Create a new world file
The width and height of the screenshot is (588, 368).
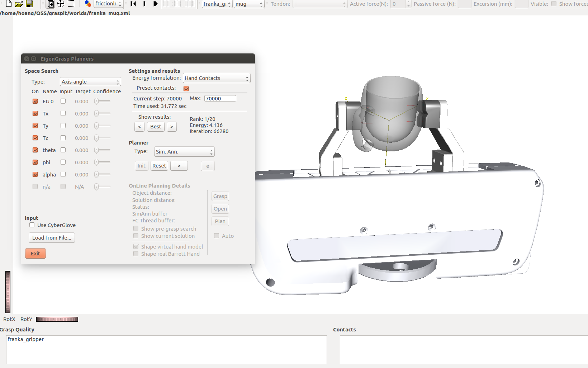coord(9,4)
